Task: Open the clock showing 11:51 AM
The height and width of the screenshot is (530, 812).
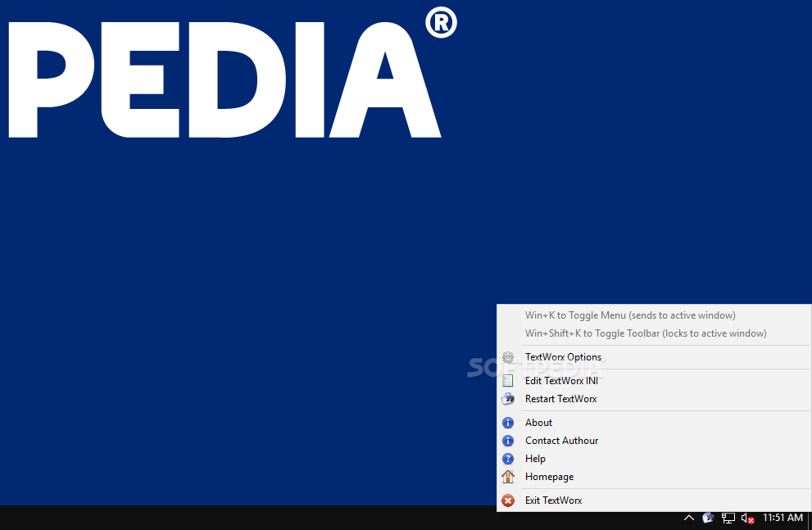Action: point(783,518)
